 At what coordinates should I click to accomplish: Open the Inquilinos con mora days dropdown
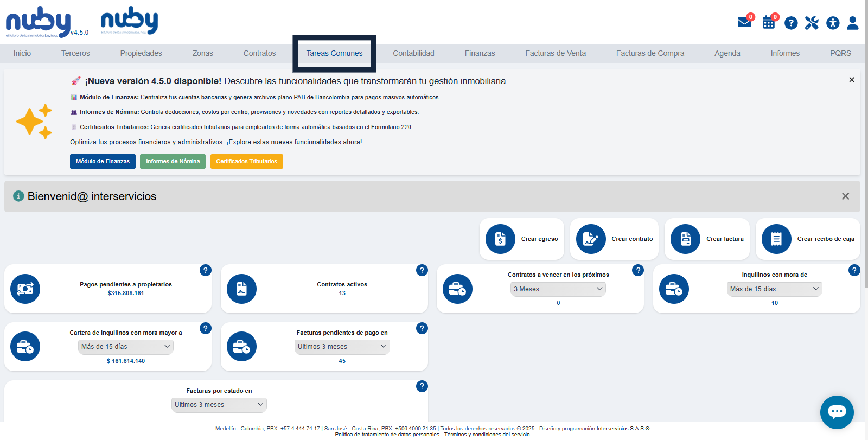[x=774, y=289]
